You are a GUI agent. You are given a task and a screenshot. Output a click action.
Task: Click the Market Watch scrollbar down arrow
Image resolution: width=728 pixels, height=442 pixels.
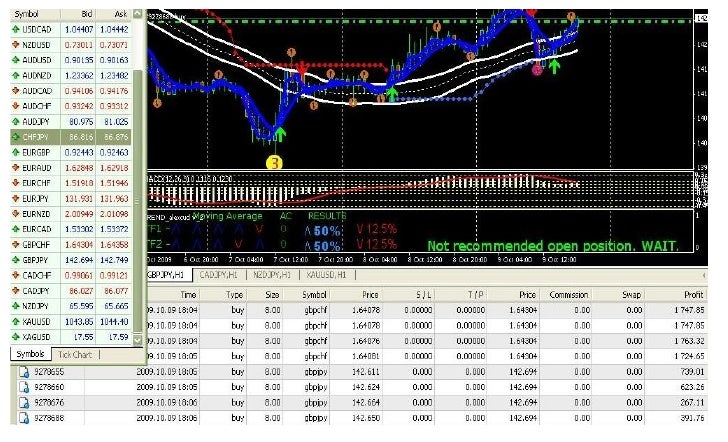coord(137,339)
